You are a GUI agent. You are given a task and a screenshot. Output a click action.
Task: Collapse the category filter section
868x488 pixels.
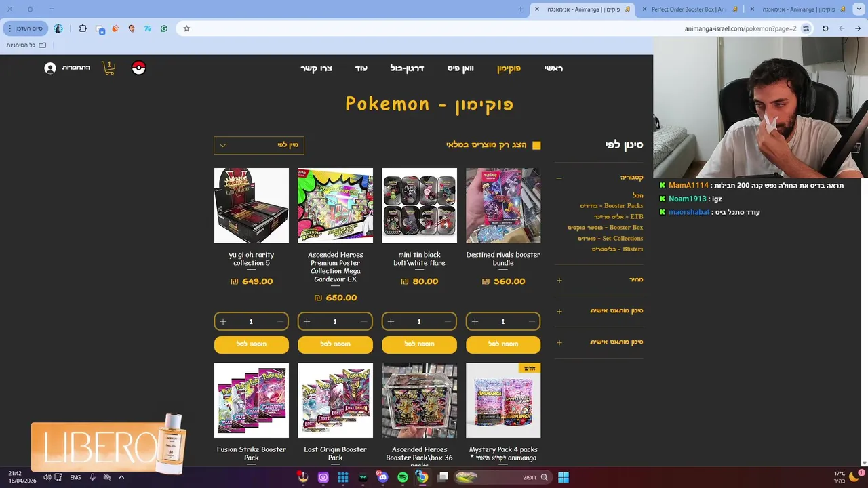click(559, 178)
